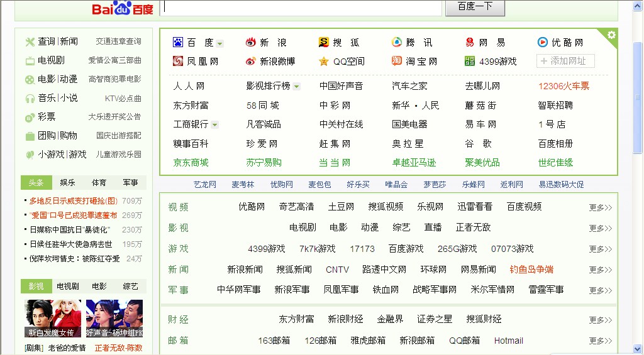Click the Baidu paw site icon
Screen dimensions: 644x355
178,42
